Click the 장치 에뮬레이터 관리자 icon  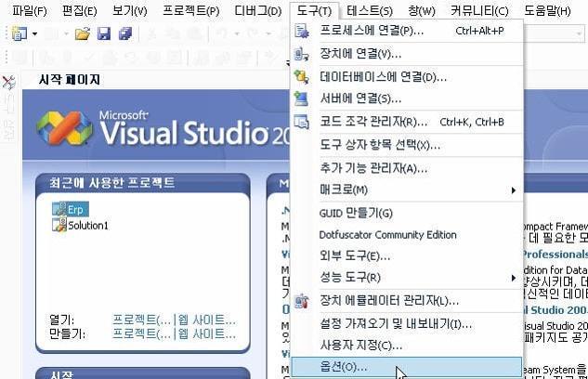tap(302, 301)
